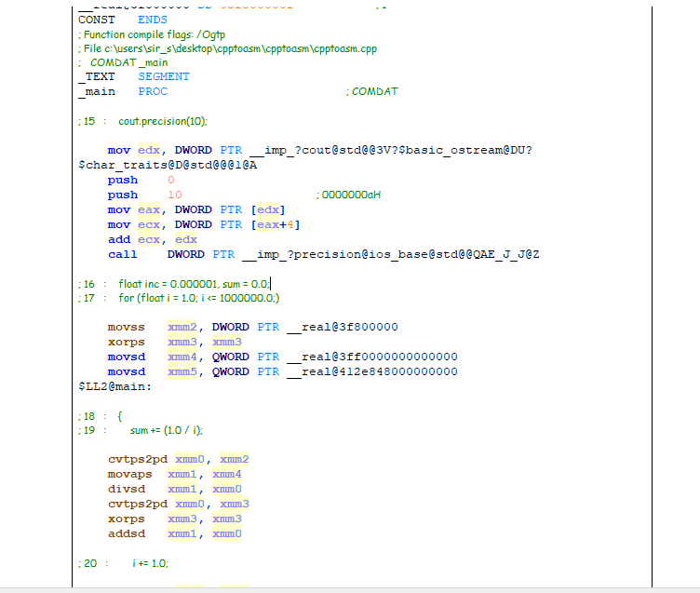
Task: Click the '; COMDAT _main' comment line
Action: click(123, 62)
